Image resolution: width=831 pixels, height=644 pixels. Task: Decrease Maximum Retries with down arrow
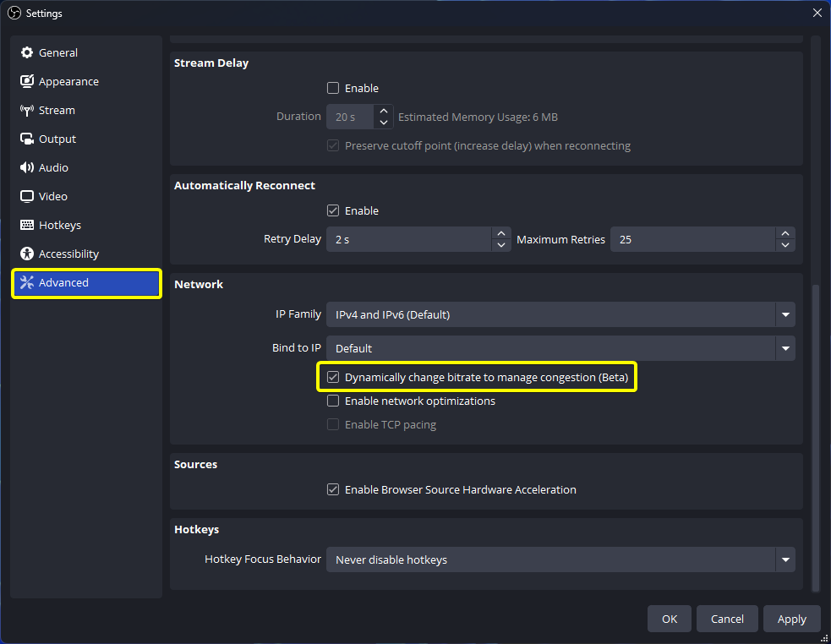785,245
